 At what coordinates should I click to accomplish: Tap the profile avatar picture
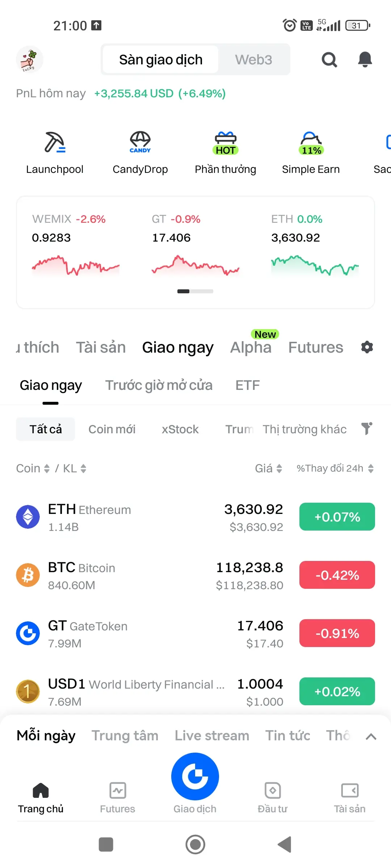click(30, 59)
